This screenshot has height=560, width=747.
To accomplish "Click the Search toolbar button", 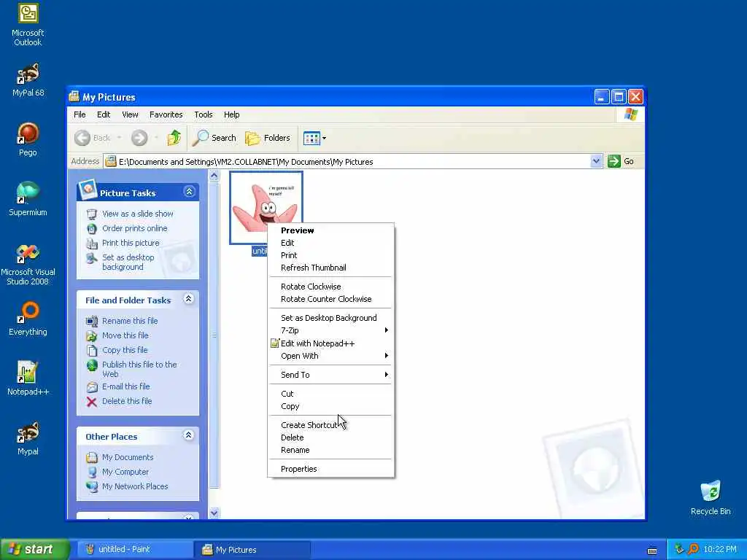I will [214, 138].
